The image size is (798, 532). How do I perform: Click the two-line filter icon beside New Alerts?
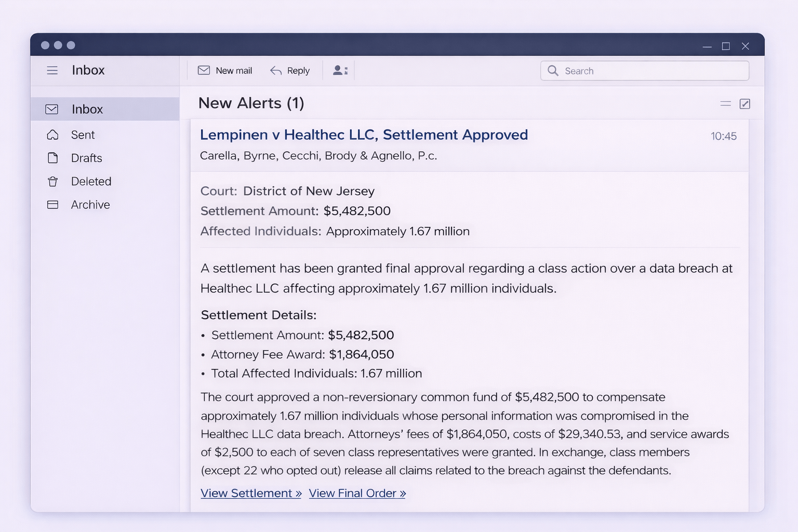(726, 104)
